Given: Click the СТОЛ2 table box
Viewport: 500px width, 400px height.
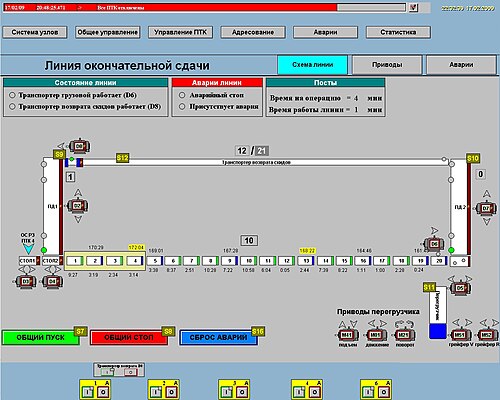Looking at the screenshot, I should pos(53,261).
